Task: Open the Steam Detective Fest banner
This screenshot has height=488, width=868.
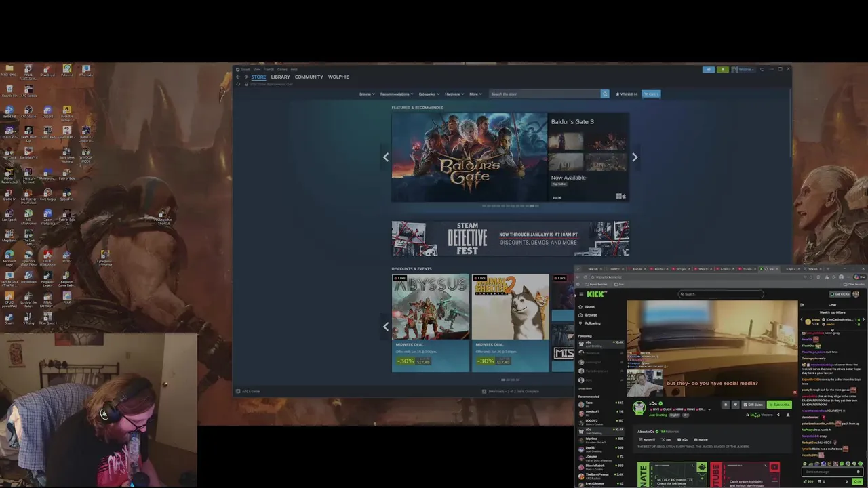Action: (x=510, y=238)
